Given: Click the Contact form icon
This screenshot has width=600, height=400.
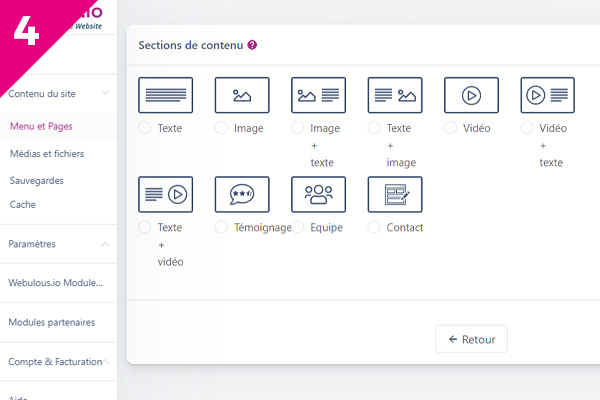Looking at the screenshot, I should (x=395, y=194).
